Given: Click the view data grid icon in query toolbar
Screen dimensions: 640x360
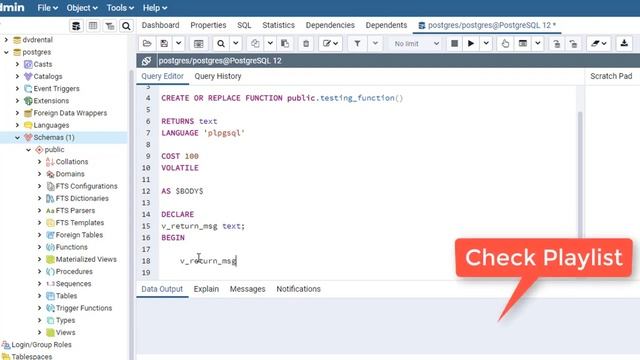Looking at the screenshot, I should pyautogui.click(x=198, y=43).
